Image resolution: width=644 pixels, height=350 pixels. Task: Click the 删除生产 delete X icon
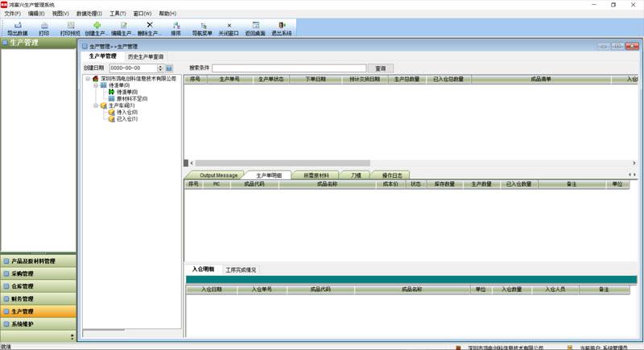point(150,26)
